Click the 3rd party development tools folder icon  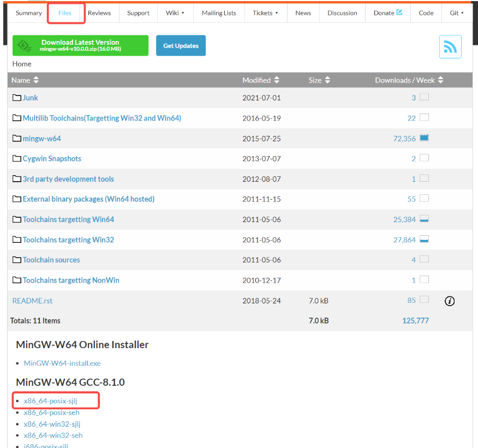tap(17, 179)
